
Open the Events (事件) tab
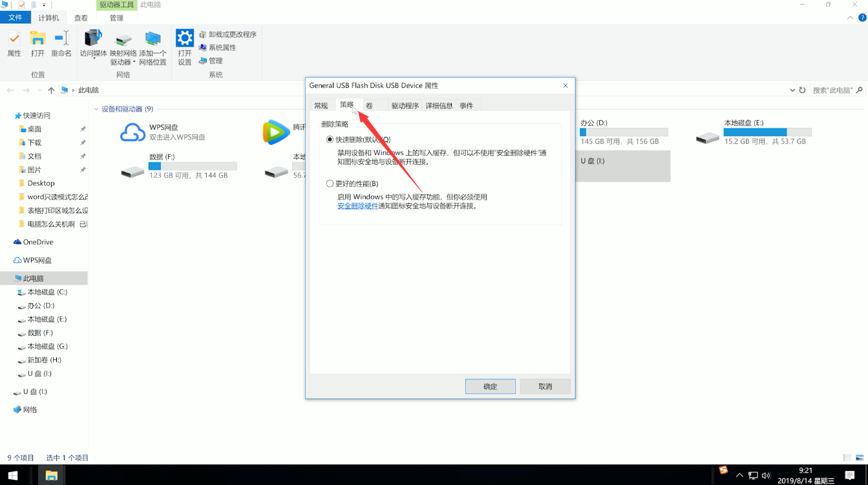pyautogui.click(x=466, y=106)
